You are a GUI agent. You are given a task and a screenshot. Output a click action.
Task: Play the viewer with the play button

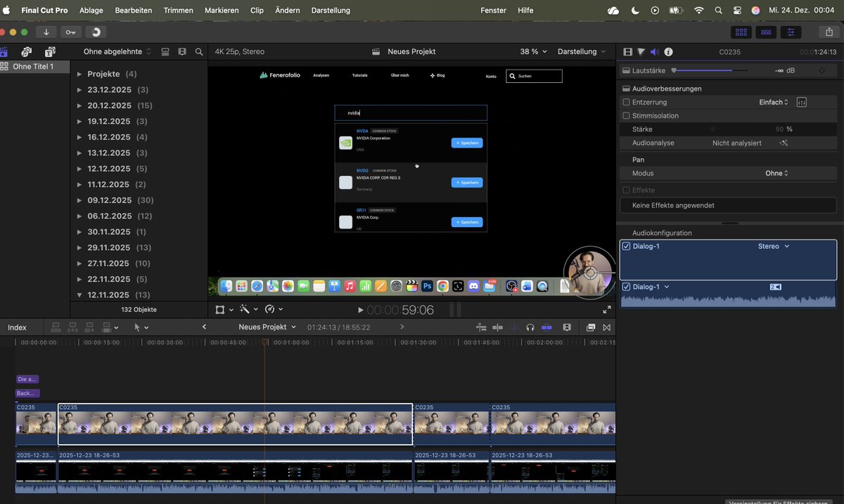(x=361, y=310)
